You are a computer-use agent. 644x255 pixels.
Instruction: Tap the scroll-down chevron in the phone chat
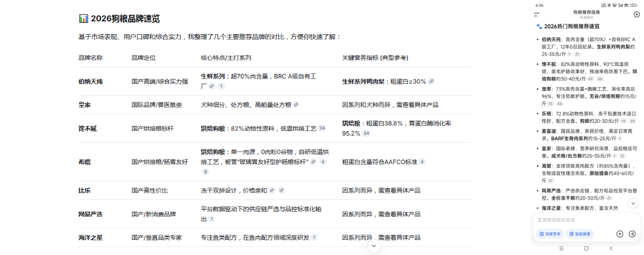(x=633, y=203)
